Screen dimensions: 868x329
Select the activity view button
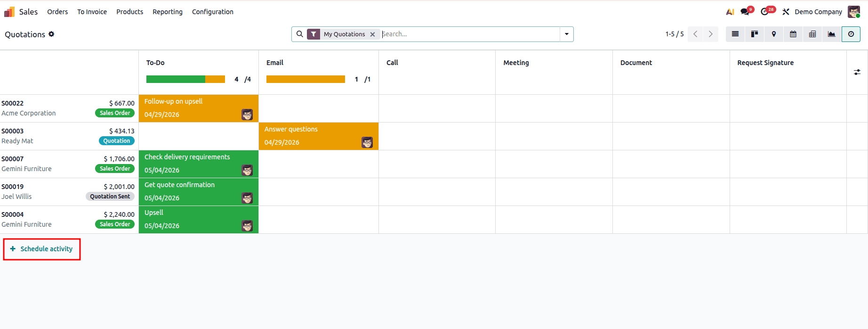point(851,34)
